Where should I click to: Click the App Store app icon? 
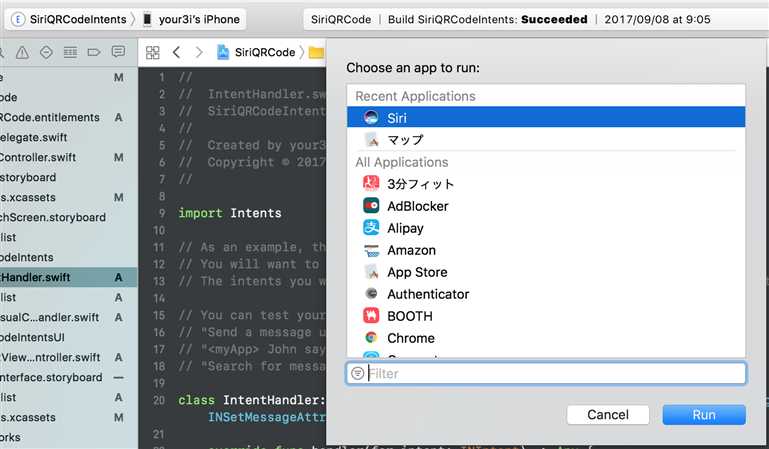[x=371, y=272]
